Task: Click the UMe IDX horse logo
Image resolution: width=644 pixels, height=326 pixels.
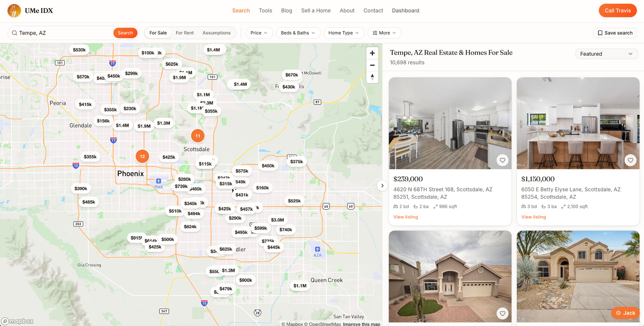Action: tap(14, 11)
